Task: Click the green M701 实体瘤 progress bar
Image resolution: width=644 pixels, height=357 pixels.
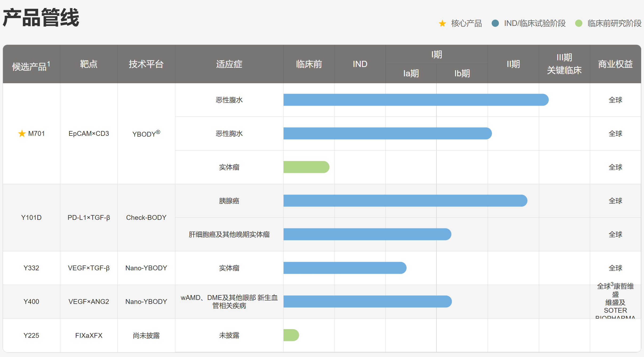Action: pyautogui.click(x=306, y=167)
